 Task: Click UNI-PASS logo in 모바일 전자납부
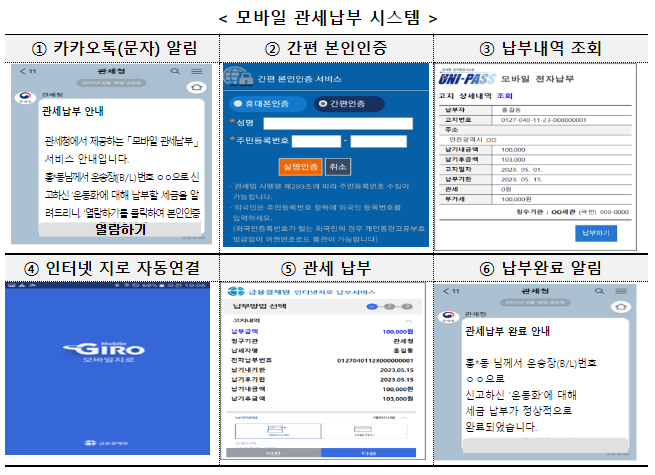(467, 79)
